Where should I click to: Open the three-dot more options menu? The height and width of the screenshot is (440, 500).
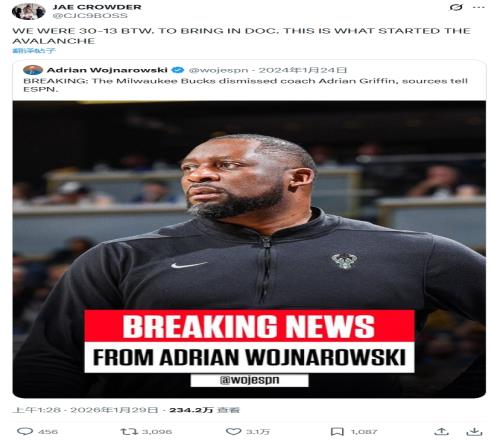[479, 7]
